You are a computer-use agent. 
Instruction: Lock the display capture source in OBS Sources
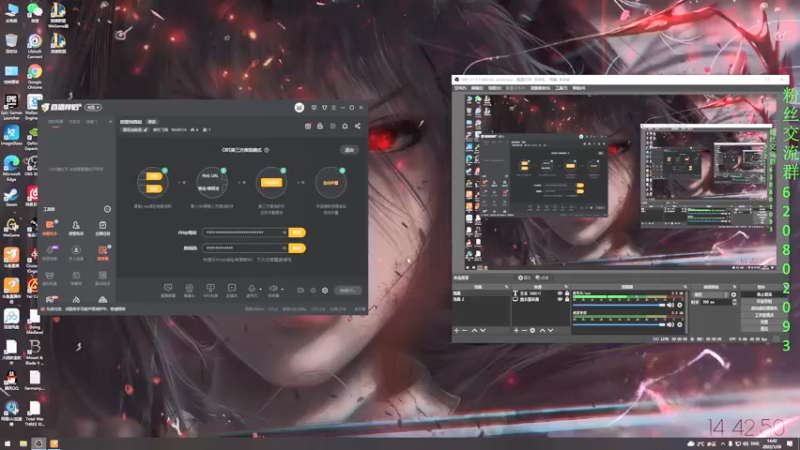566,299
